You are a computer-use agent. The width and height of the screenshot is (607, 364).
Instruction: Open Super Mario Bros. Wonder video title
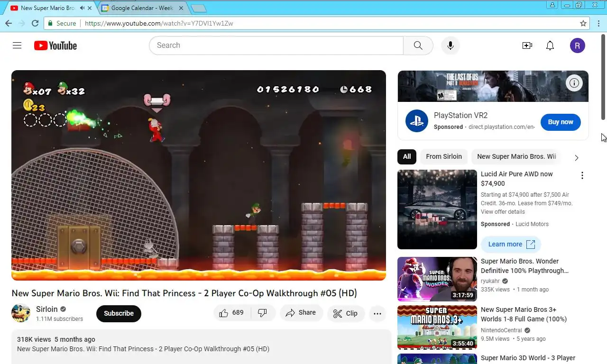click(524, 266)
